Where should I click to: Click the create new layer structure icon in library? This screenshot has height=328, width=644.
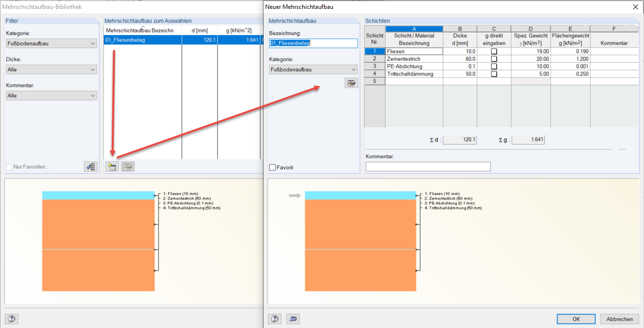[112, 166]
